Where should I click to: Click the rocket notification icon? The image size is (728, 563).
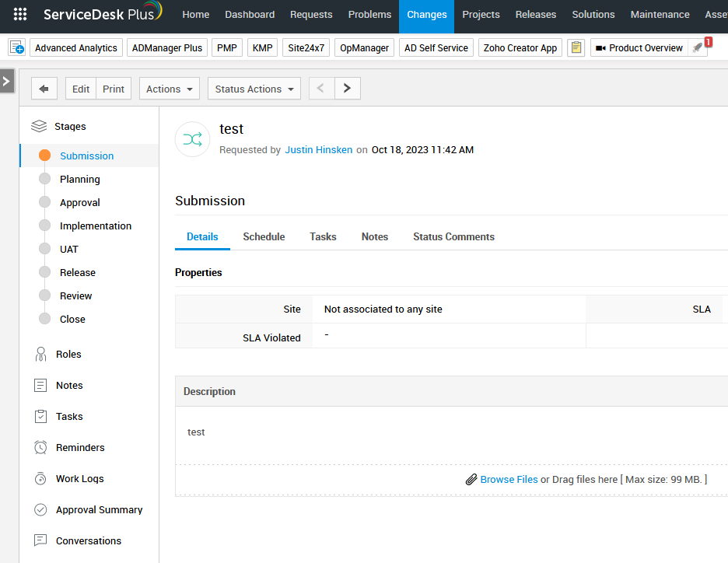(x=698, y=47)
